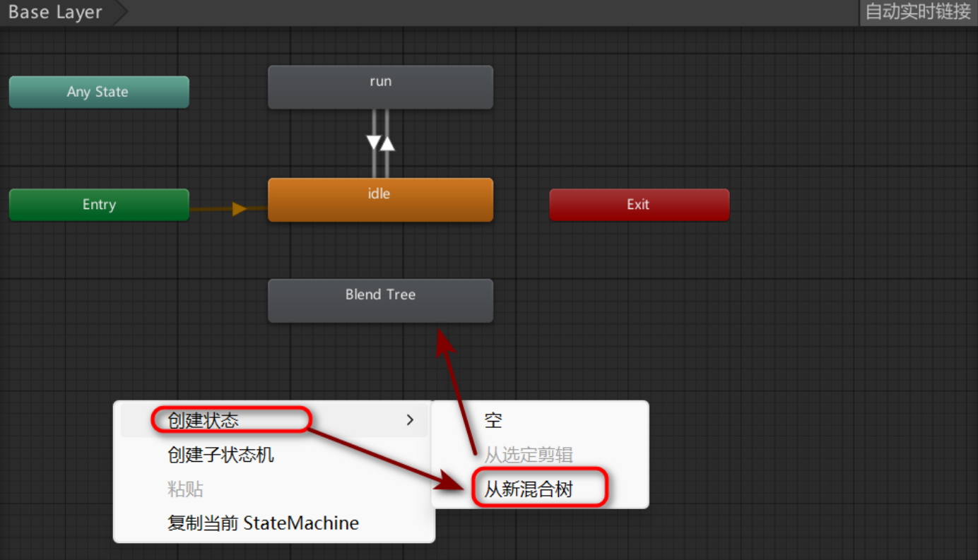Expand the 创建状态 submenu arrow

click(x=410, y=420)
